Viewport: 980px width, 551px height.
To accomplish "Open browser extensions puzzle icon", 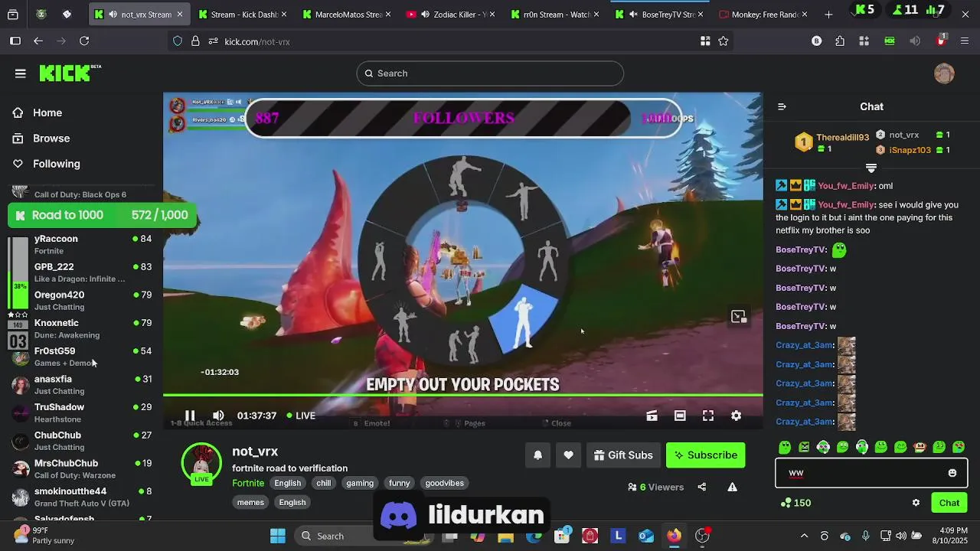I will tap(840, 41).
